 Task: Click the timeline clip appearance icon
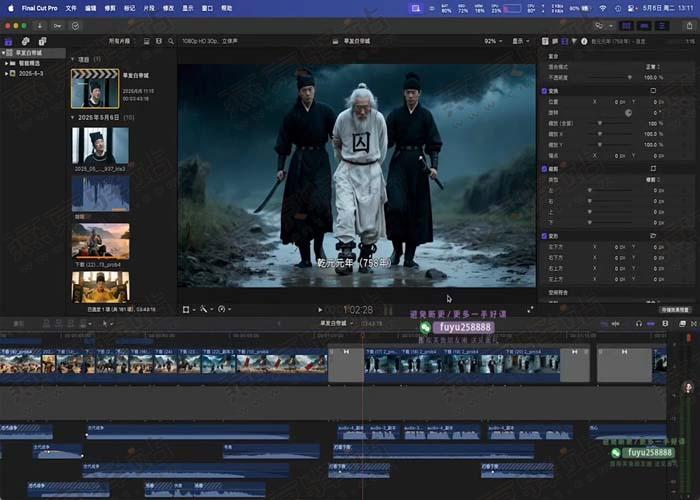[x=665, y=324]
